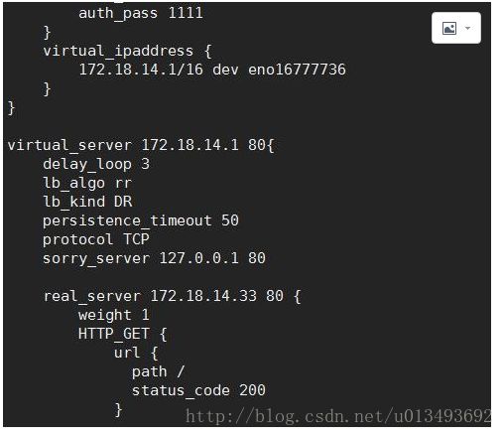This screenshot has width=504, height=436.
Task: Click the sorry_server 127.0.0.1 80 line
Action: click(154, 258)
